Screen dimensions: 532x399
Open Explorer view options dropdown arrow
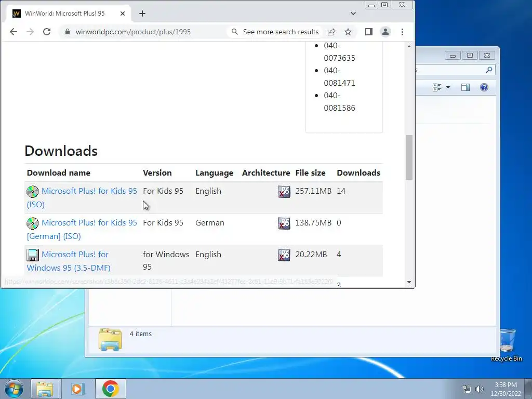448,87
